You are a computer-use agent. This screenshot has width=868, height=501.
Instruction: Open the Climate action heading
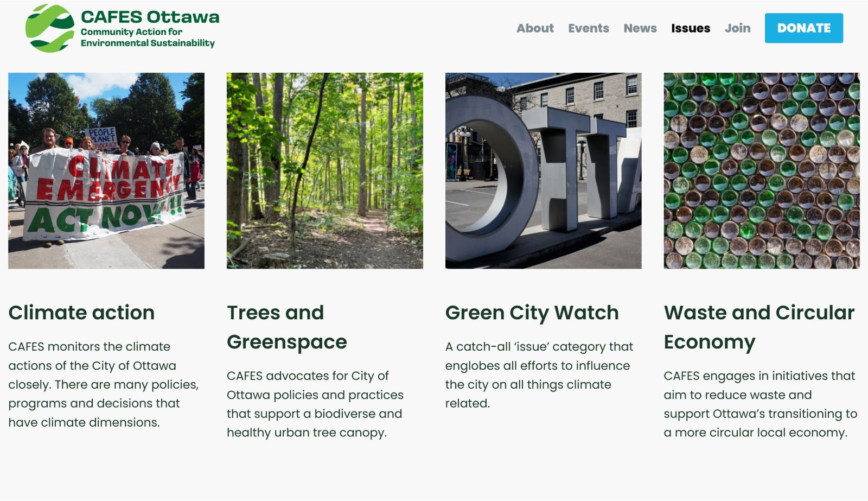(x=81, y=313)
